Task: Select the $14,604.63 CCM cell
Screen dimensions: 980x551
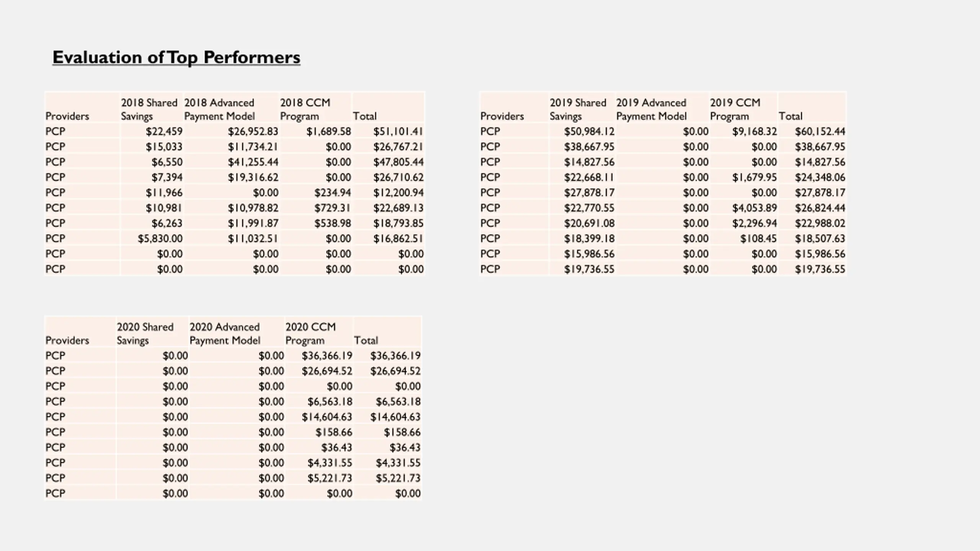Action: (327, 417)
